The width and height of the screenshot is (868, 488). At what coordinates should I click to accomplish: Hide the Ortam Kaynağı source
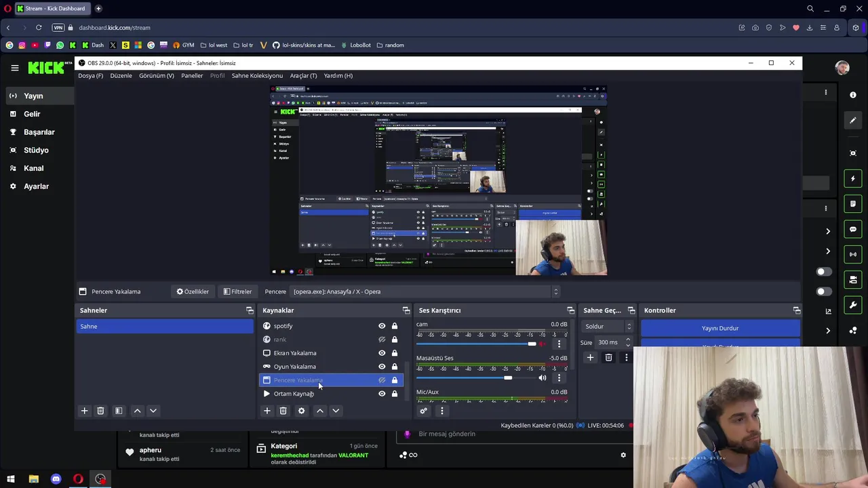[x=382, y=394]
